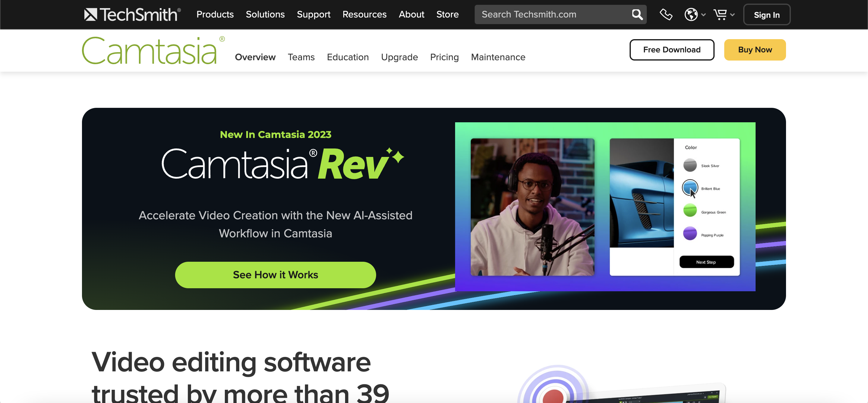The width and height of the screenshot is (868, 403).
Task: Open the Solutions menu
Action: [265, 14]
